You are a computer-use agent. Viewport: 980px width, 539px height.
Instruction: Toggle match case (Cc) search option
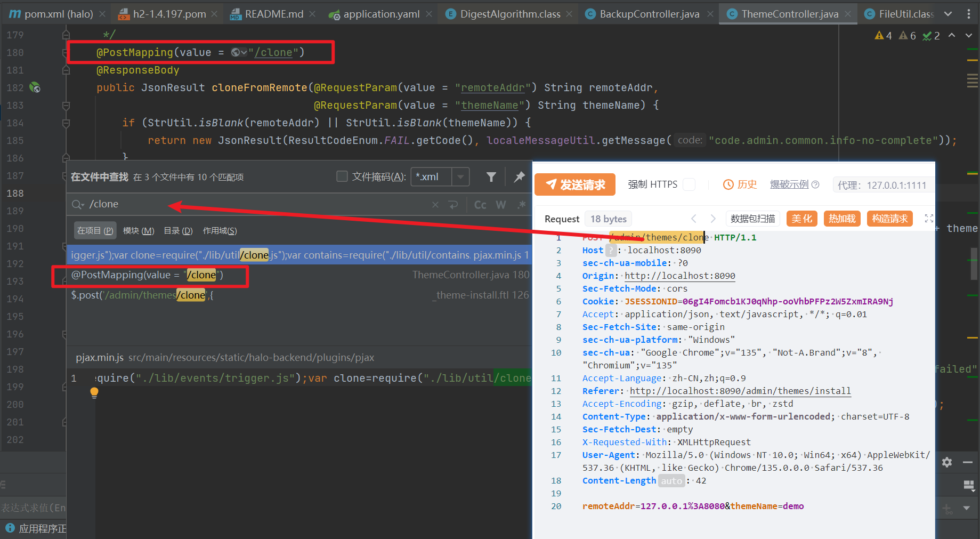click(480, 205)
